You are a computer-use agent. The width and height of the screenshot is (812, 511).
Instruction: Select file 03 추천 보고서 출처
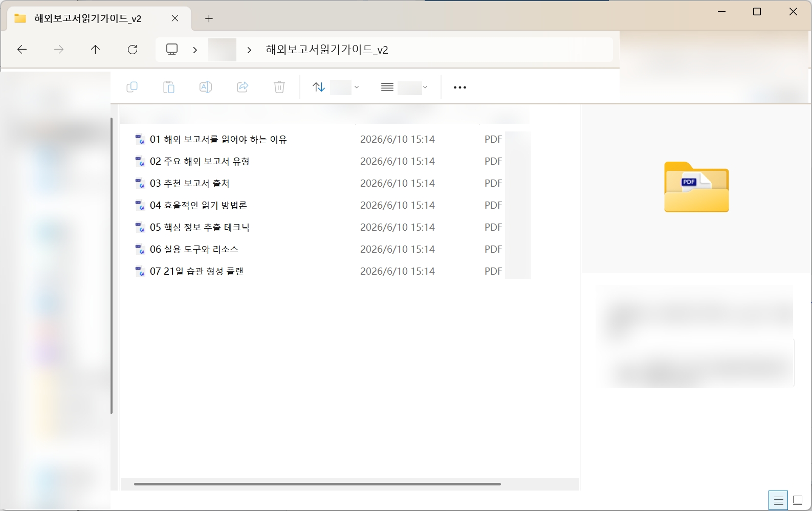click(190, 183)
